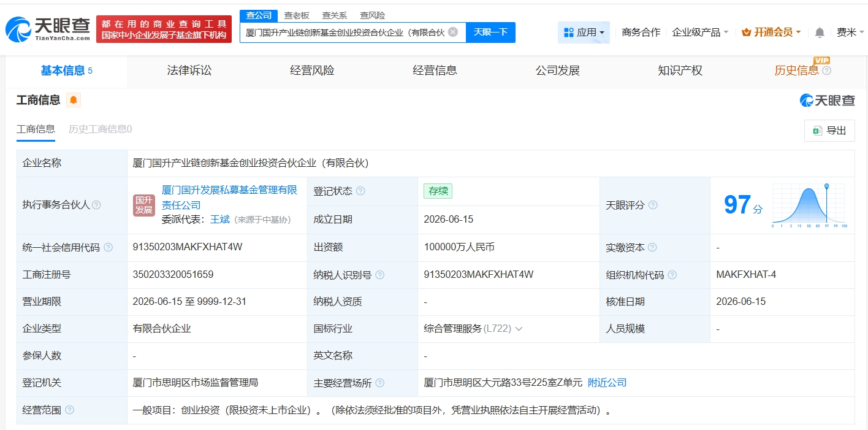868x430 pixels.
Task: Select registration number 350203320051659
Action: 173,275
